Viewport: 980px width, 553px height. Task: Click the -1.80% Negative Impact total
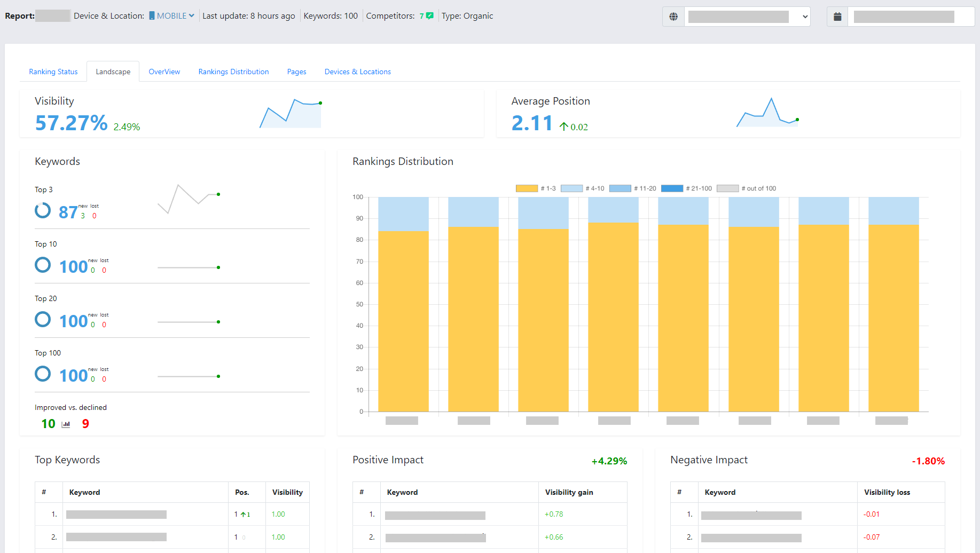click(x=928, y=461)
